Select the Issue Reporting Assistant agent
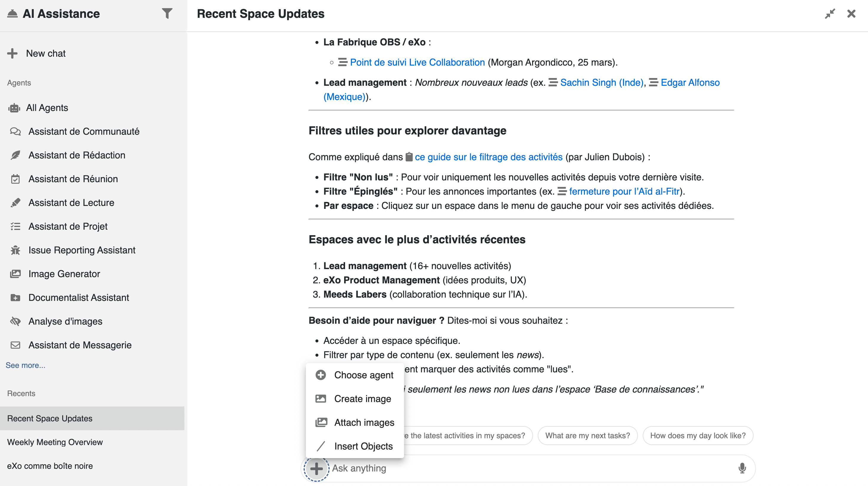Screen dimensions: 868x486 tap(82, 250)
